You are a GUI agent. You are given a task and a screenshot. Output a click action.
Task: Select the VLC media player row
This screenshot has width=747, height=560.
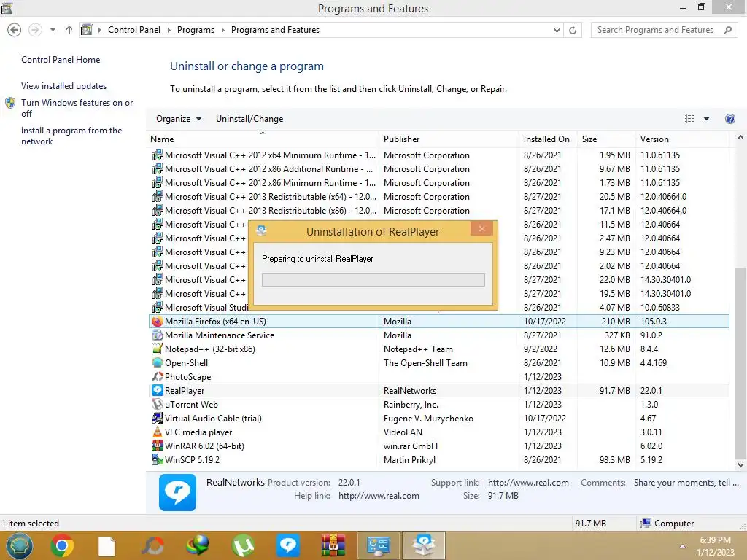click(439, 432)
